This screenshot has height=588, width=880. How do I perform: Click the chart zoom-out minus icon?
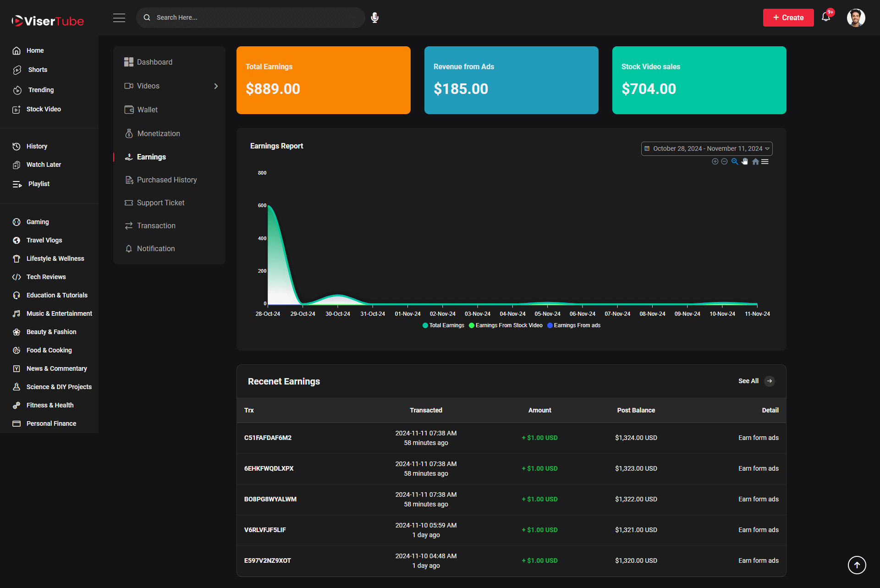[724, 161]
